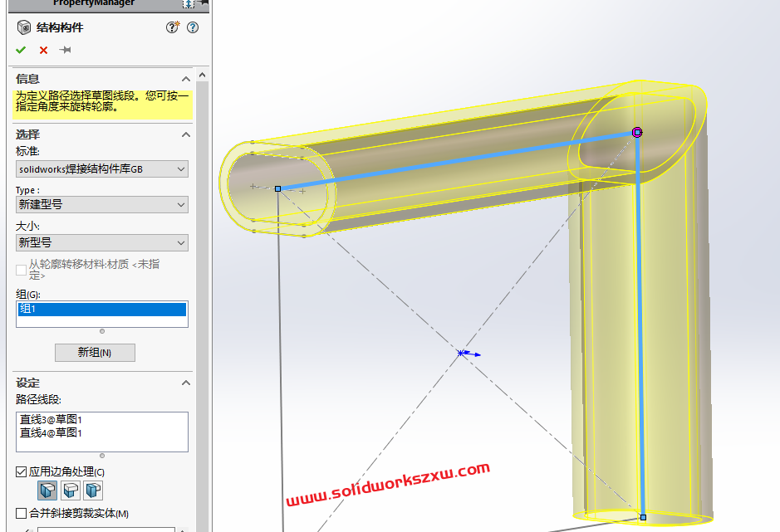Select 直线4@草图1 in the path list
The height and width of the screenshot is (532, 780).
click(52, 432)
